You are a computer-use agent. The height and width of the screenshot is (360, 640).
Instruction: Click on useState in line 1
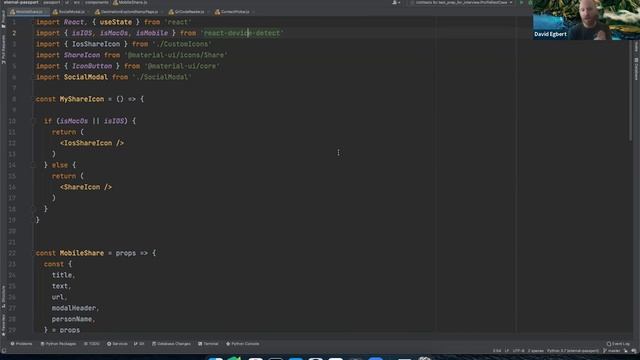(x=116, y=22)
